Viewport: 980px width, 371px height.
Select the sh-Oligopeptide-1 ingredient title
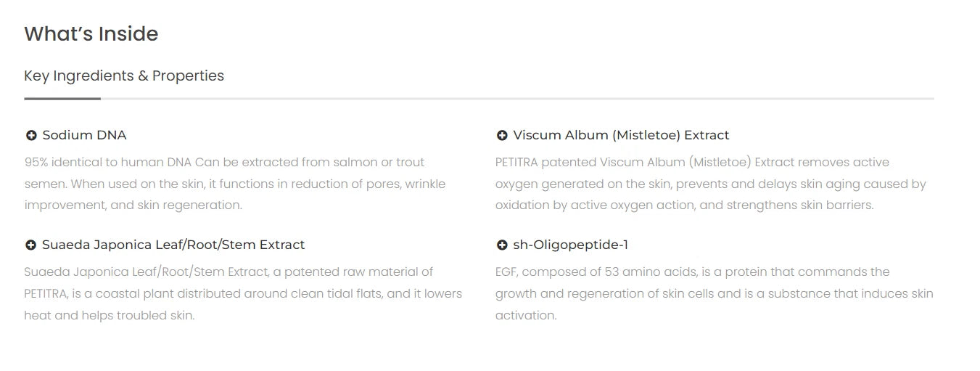570,245
